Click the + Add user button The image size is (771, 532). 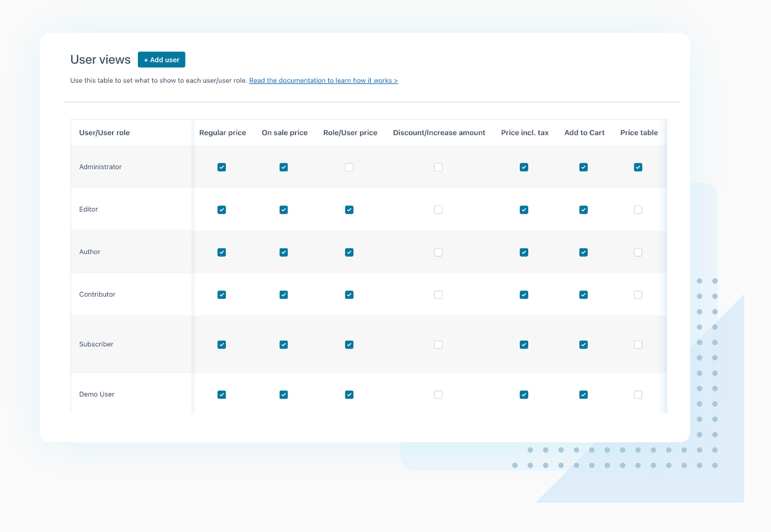[161, 59]
